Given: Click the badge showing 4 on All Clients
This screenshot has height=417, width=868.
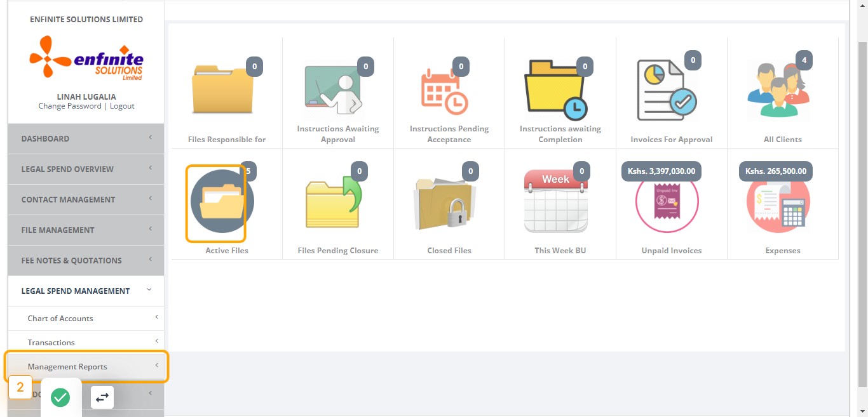Looking at the screenshot, I should pyautogui.click(x=804, y=60).
